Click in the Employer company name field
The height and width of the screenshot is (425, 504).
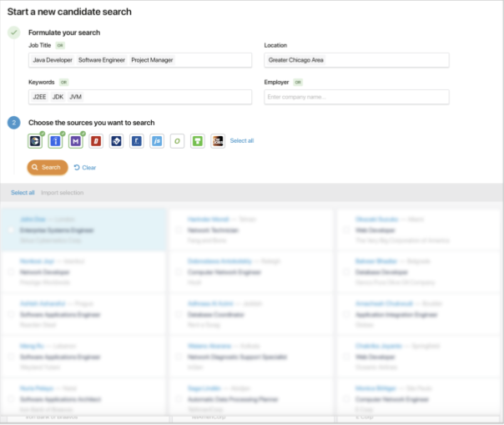[x=356, y=98]
